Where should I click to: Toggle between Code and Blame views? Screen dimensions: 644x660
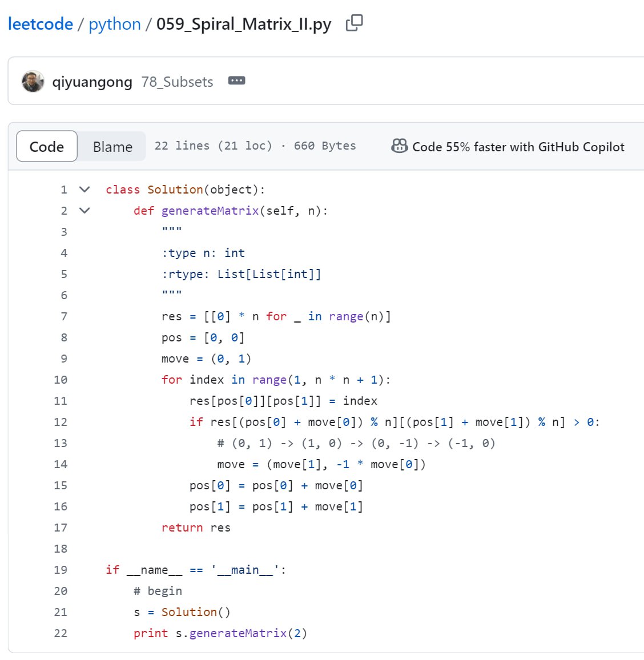[112, 146]
